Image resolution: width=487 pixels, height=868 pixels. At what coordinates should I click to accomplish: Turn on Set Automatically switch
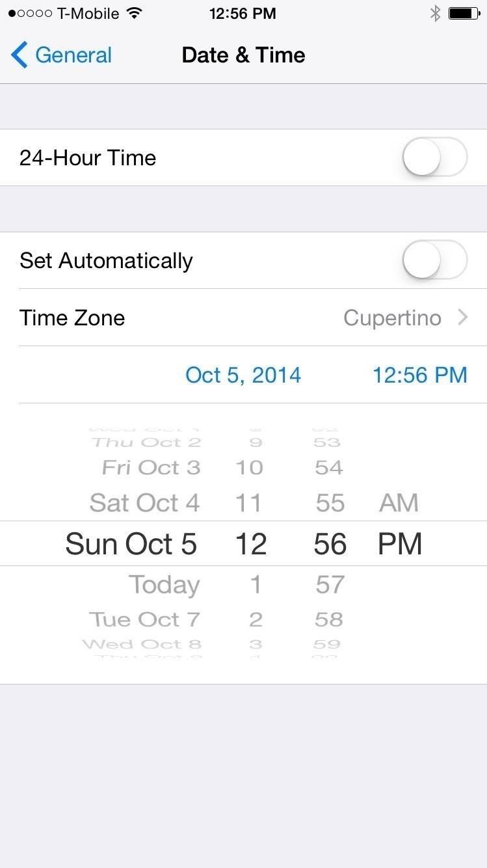[434, 260]
